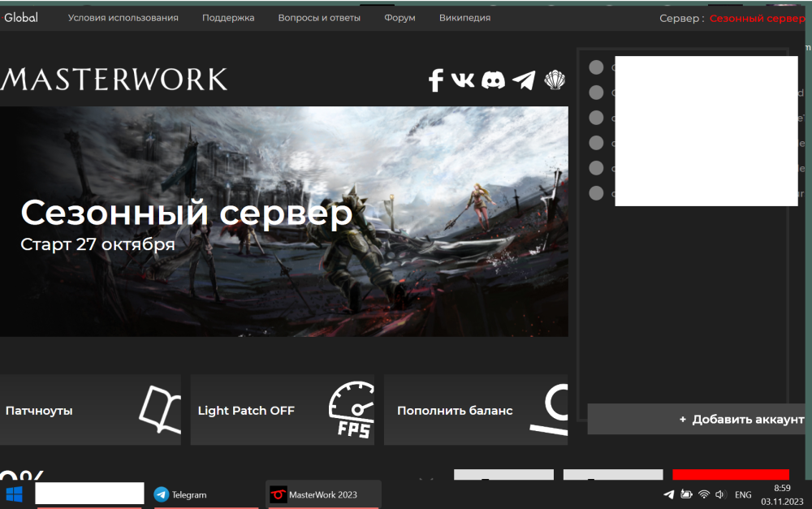This screenshot has width=812, height=509.
Task: Click the Telegram paper-plane icon beside Discord
Action: tap(524, 80)
